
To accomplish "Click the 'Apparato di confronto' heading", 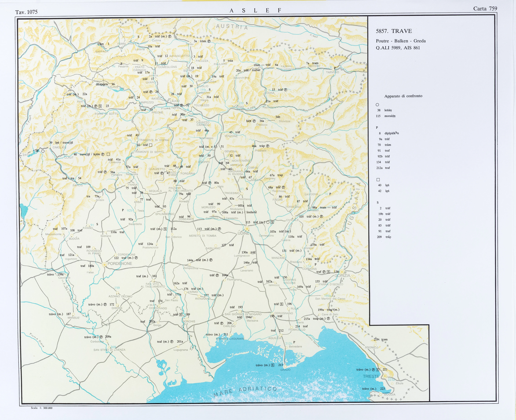I will pyautogui.click(x=403, y=96).
